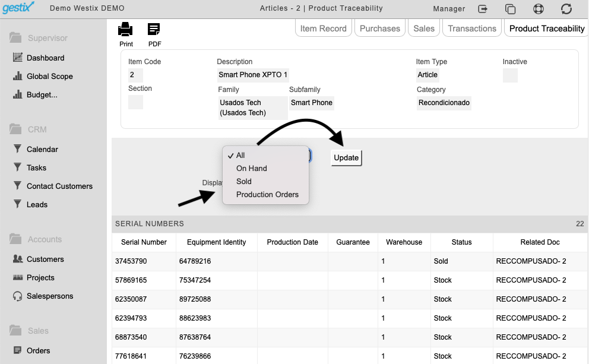
Task: Choose Sold option in dropdown
Action: coord(265,182)
